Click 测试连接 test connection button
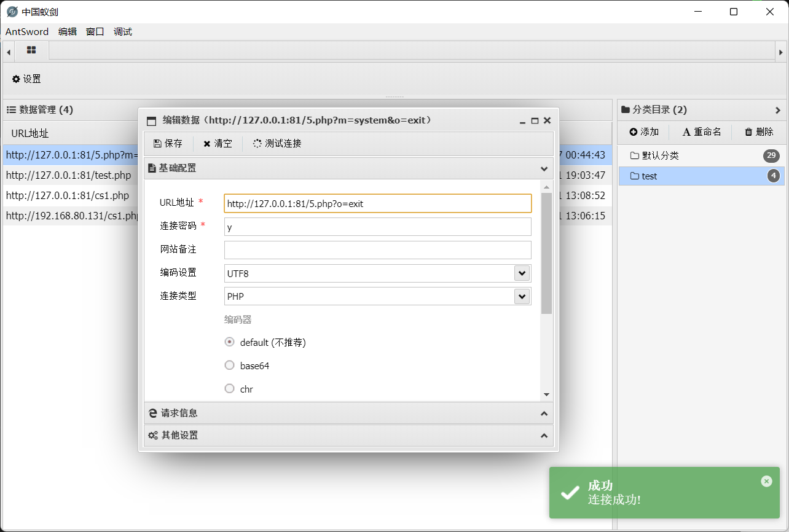This screenshot has width=789, height=532. point(277,143)
